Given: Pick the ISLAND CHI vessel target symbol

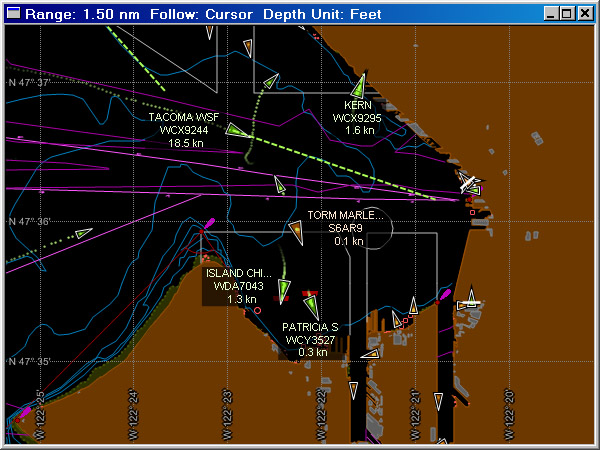Looking at the screenshot, I should (284, 292).
